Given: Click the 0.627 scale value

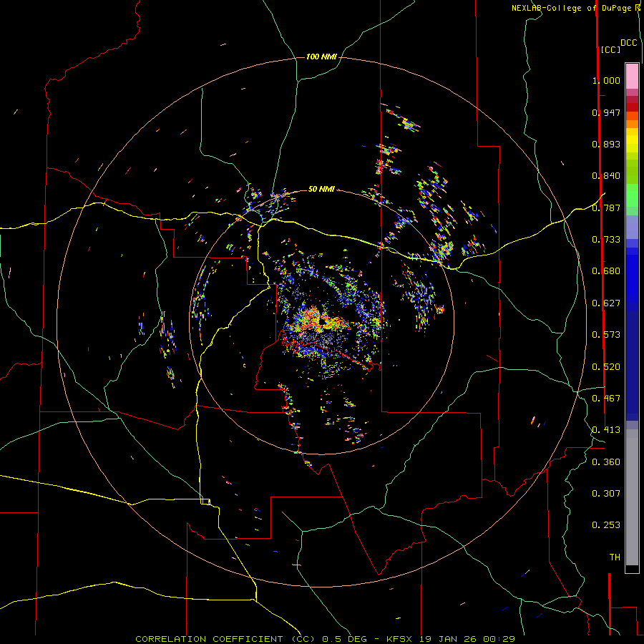Looking at the screenshot, I should point(606,303).
